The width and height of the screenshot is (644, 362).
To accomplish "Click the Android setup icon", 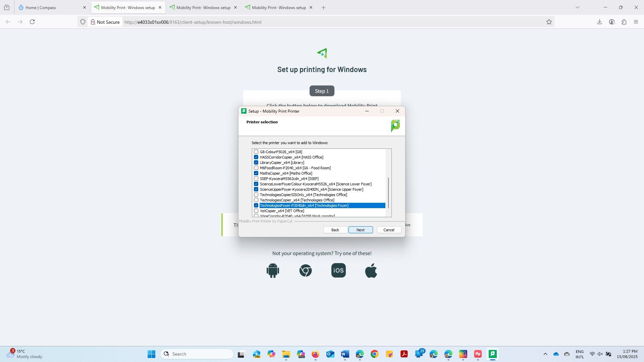I will pos(273,270).
